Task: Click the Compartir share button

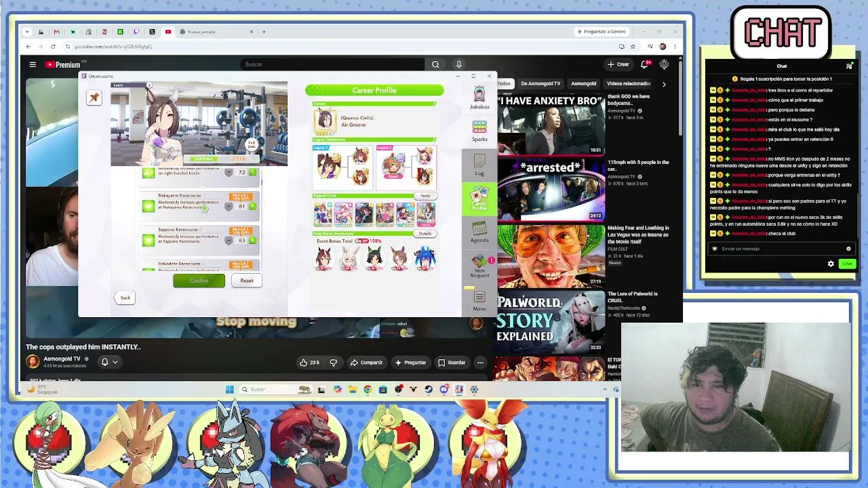Action: [366, 363]
